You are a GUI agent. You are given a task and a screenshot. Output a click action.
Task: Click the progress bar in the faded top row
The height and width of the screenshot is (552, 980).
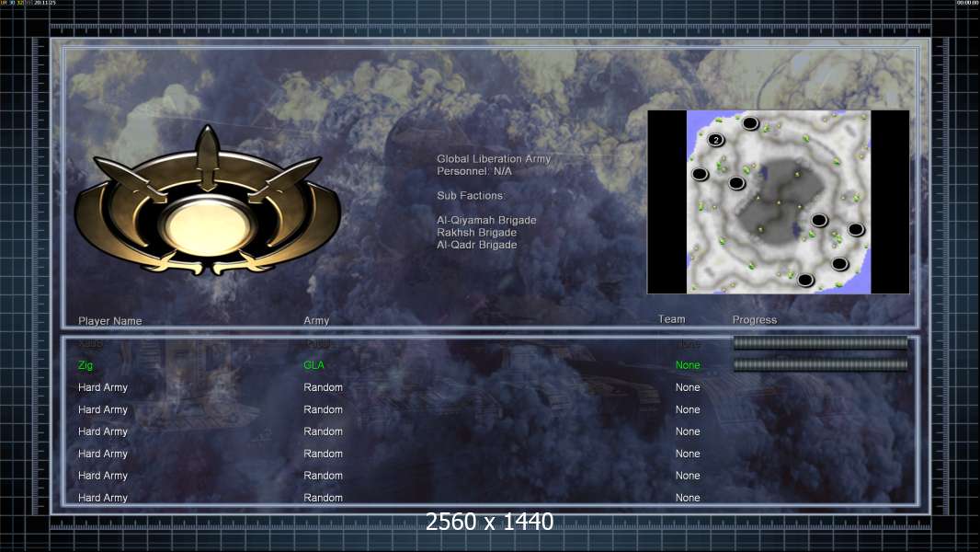coord(820,342)
